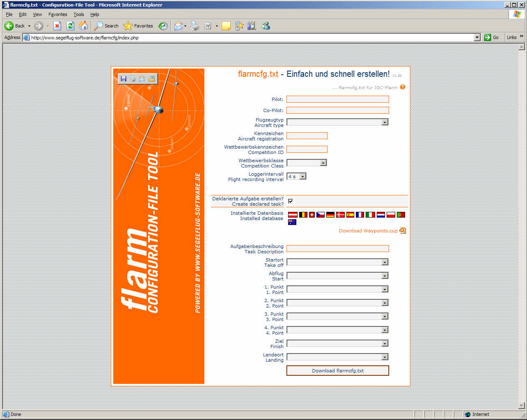This screenshot has width=527, height=420.
Task: Open the pictures folder icon on the banner
Action: 151,78
